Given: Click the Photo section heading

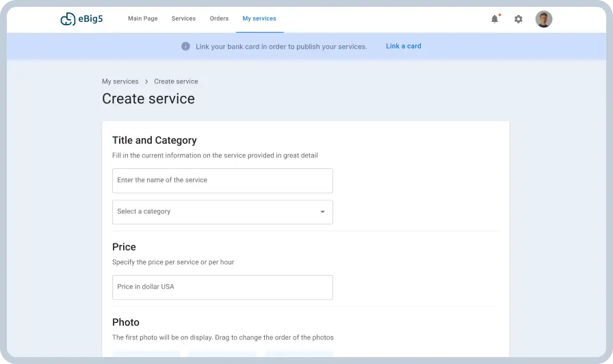Looking at the screenshot, I should click(x=125, y=322).
